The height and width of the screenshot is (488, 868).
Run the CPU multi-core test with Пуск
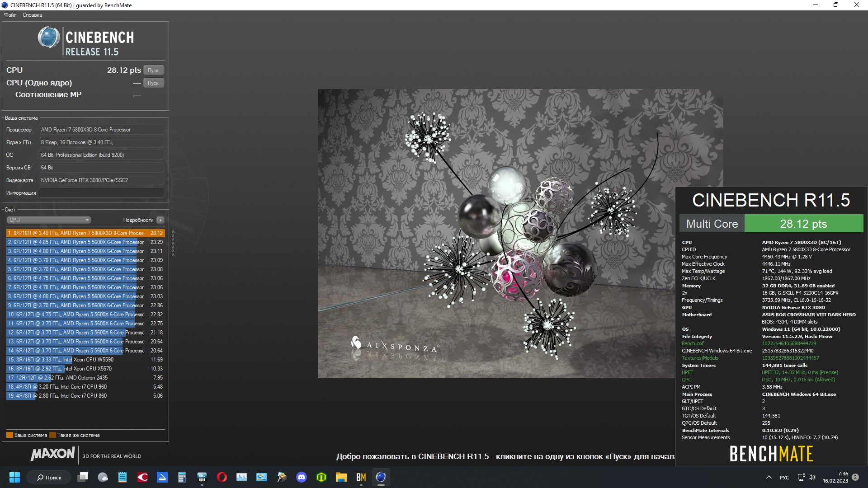[x=153, y=70]
